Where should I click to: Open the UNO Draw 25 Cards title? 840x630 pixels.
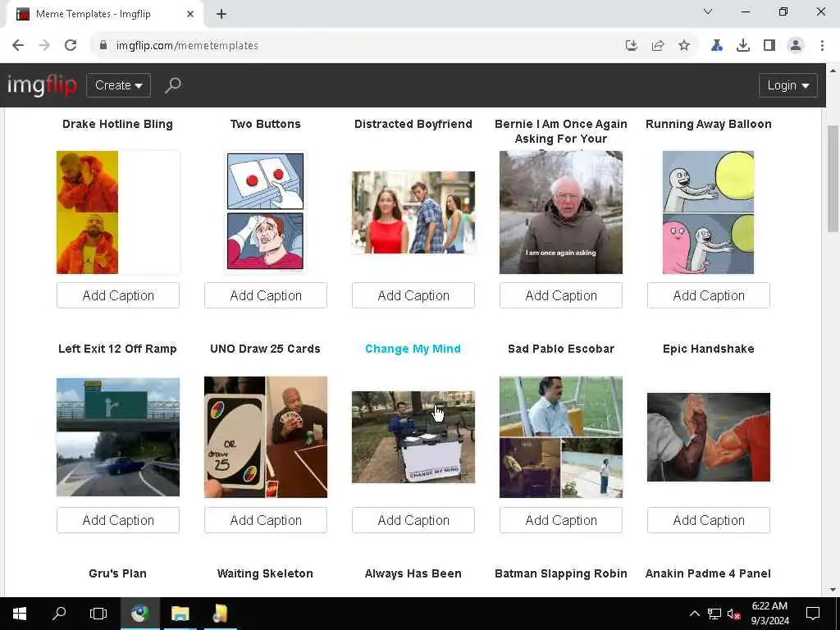click(x=266, y=349)
